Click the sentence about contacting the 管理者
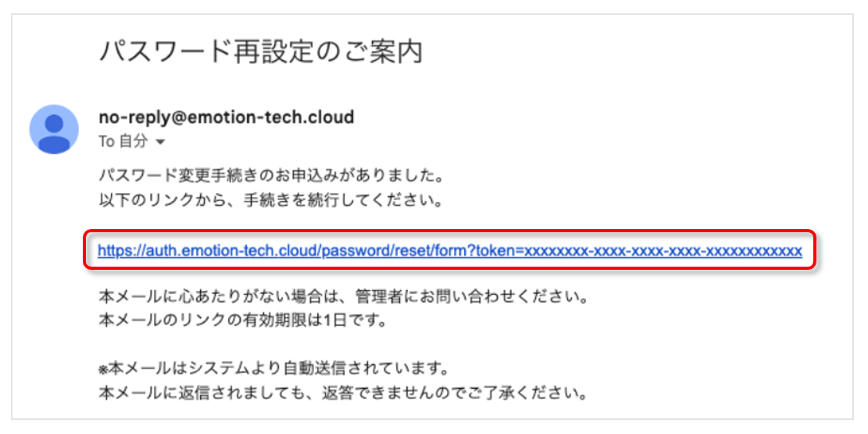The width and height of the screenshot is (868, 434). click(343, 298)
